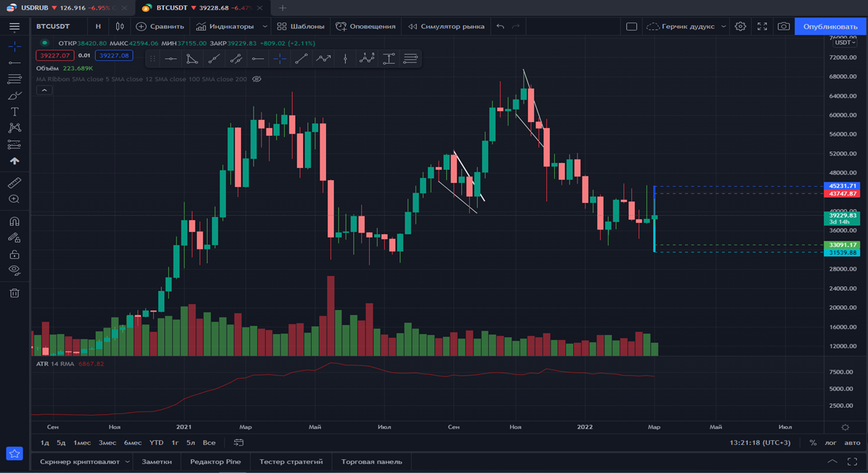The width and height of the screenshot is (868, 473).
Task: Open the Measure ruler tool
Action: tap(15, 182)
